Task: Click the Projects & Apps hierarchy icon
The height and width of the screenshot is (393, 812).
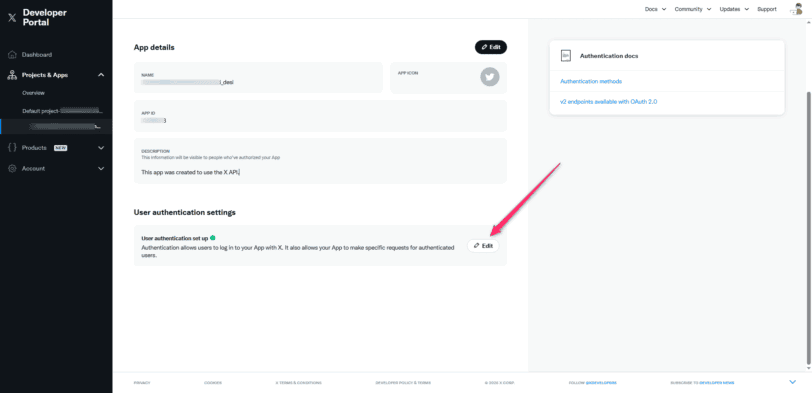Action: [x=12, y=75]
